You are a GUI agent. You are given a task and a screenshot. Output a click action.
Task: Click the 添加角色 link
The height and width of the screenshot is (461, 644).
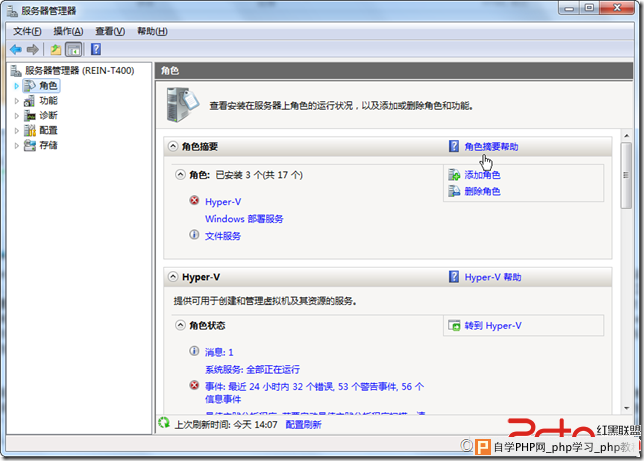(482, 175)
